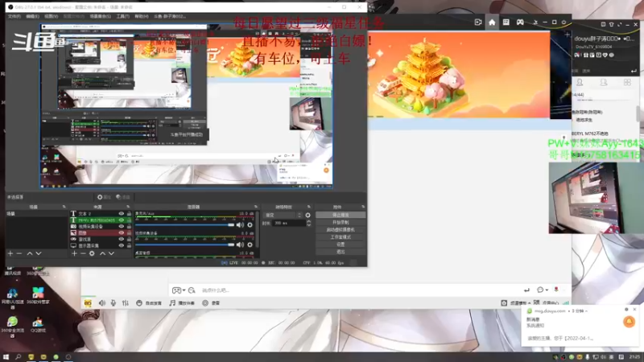This screenshot has width=644, height=362.
Task: Click 启动虚拟摄像机 button
Action: point(341,230)
